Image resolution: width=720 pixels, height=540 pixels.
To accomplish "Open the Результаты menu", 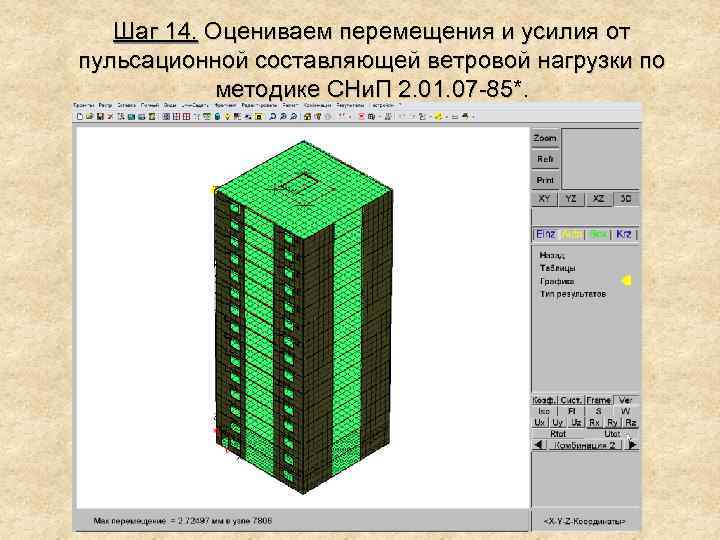I will click(350, 106).
